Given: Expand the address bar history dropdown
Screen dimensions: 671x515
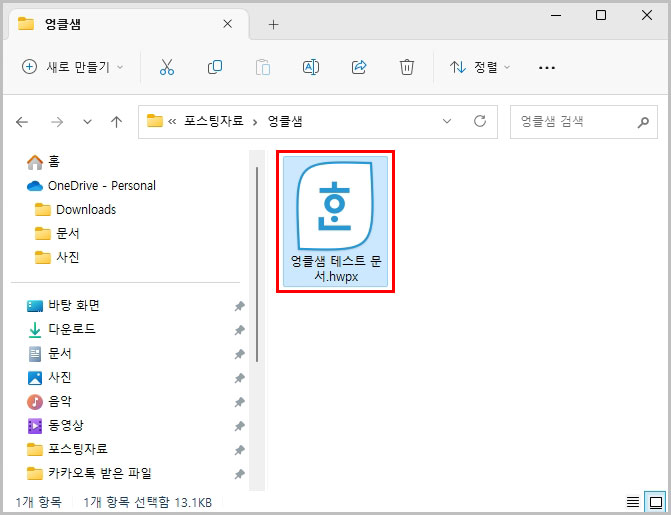Looking at the screenshot, I should (x=447, y=121).
